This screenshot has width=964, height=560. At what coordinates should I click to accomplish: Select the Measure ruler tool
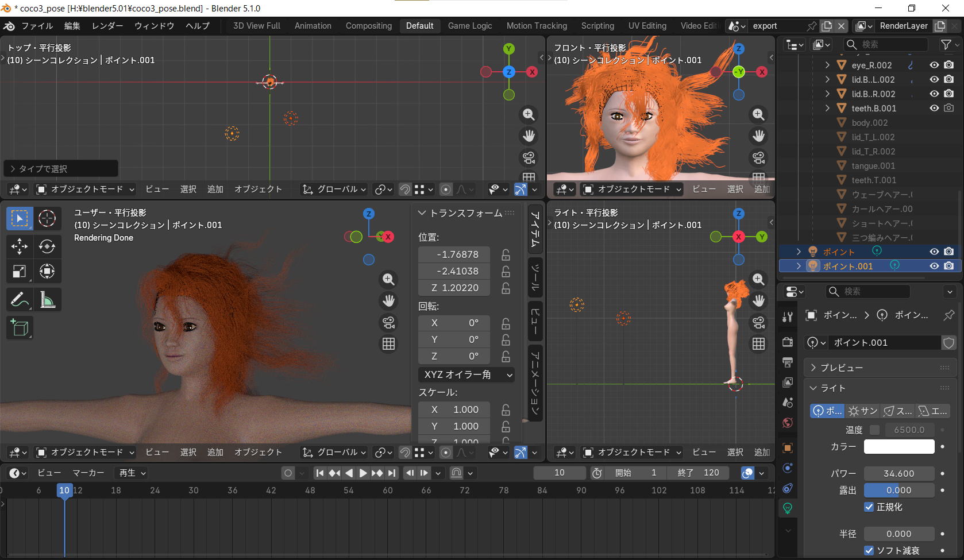47,299
